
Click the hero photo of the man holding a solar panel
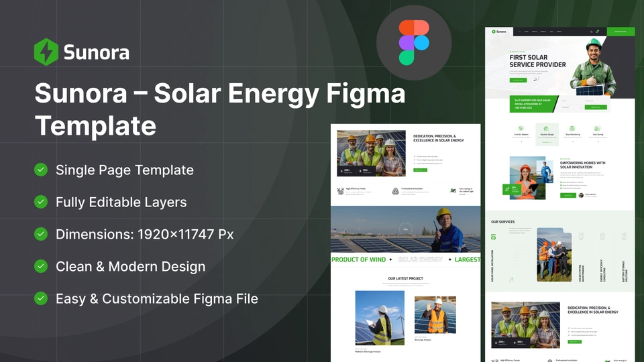tap(594, 68)
